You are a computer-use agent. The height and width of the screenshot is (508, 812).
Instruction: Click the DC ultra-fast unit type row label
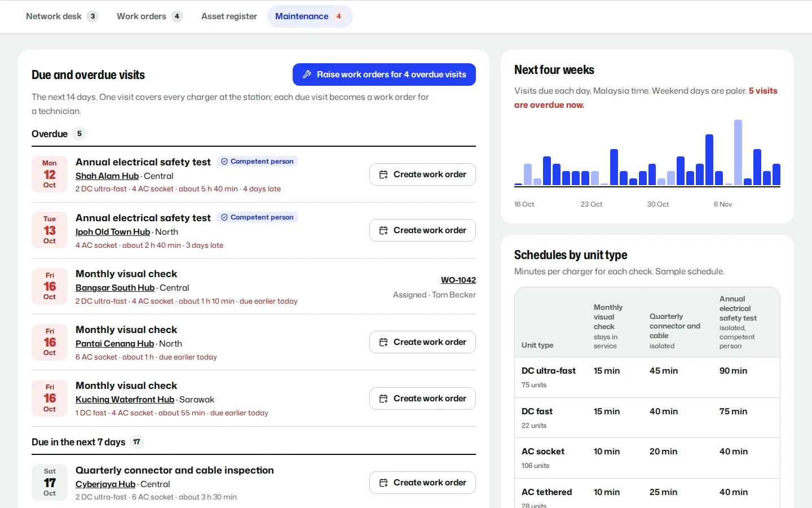(549, 371)
